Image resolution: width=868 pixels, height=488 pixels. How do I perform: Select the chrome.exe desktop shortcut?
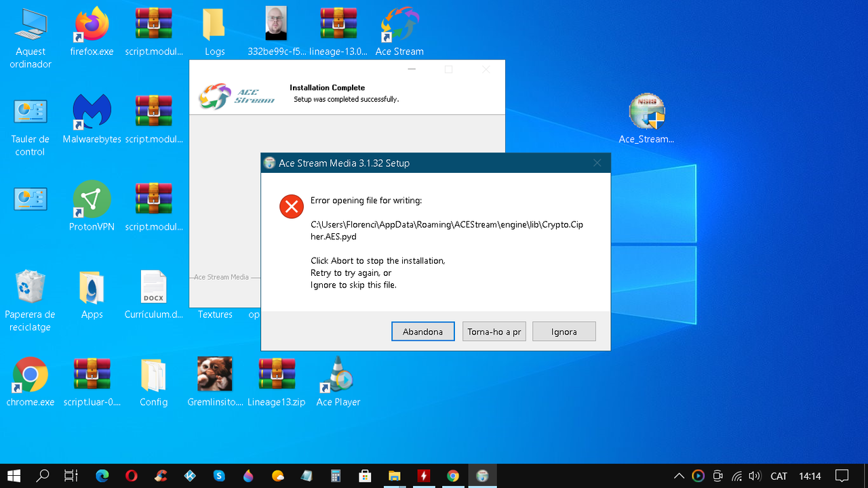tap(31, 382)
